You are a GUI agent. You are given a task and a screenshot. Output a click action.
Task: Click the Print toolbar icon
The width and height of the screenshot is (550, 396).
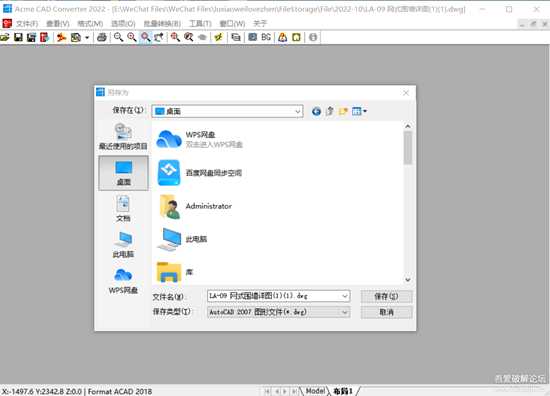pos(102,37)
